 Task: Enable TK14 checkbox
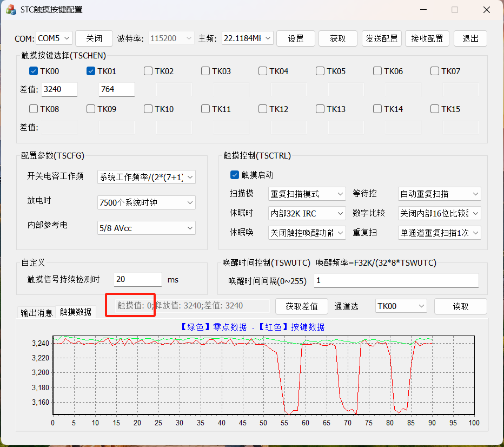[x=377, y=109]
